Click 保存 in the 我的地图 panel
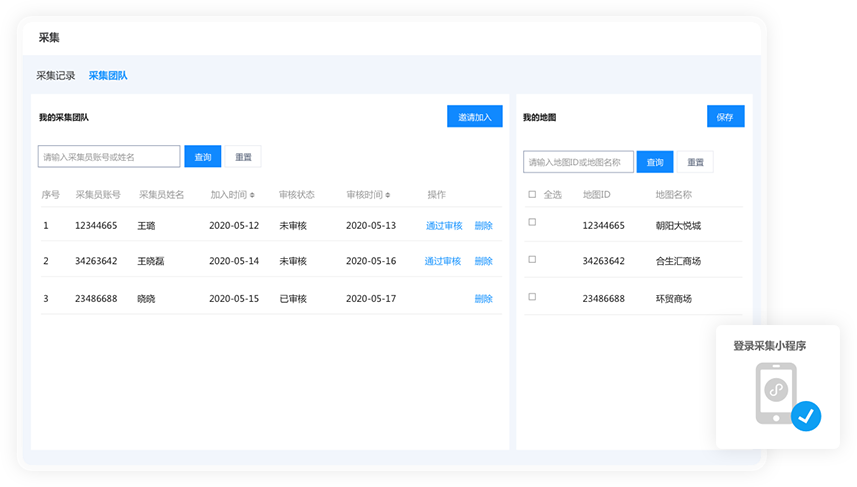Image resolution: width=857 pixels, height=487 pixels. pyautogui.click(x=725, y=117)
